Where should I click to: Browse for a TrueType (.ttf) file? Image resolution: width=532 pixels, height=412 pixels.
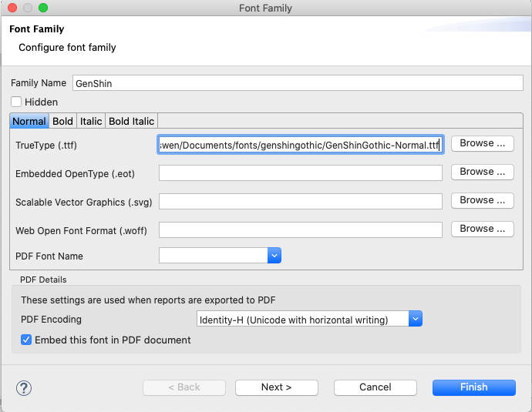click(x=482, y=143)
